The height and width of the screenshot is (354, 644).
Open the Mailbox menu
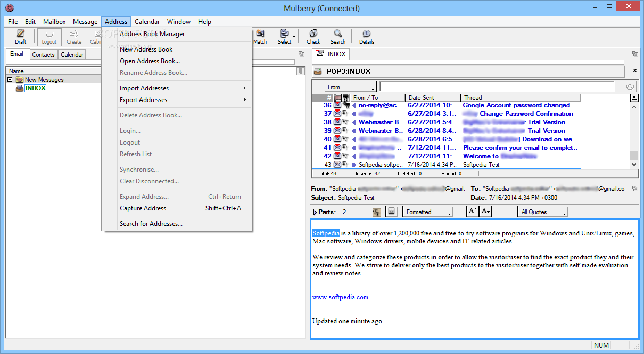click(54, 22)
